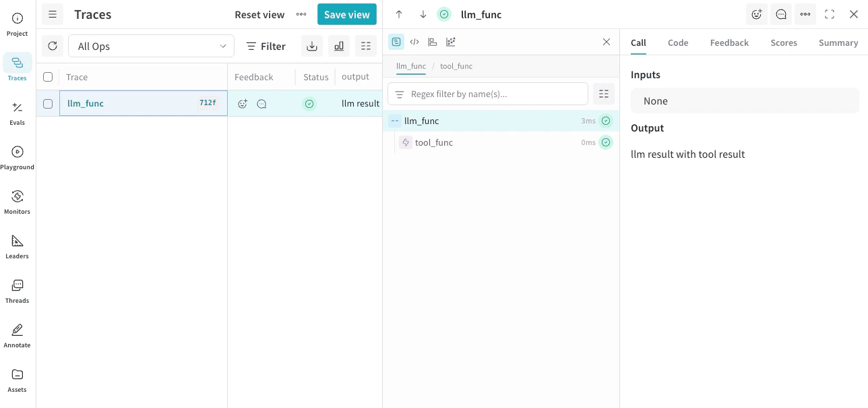This screenshot has width=868, height=408.
Task: Open the scatter plot view icon
Action: [x=451, y=41]
